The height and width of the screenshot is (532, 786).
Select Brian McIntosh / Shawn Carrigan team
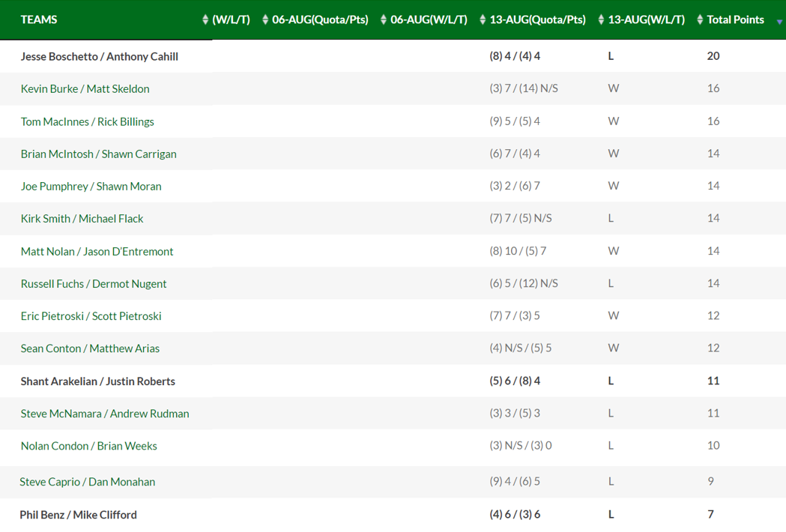point(98,154)
